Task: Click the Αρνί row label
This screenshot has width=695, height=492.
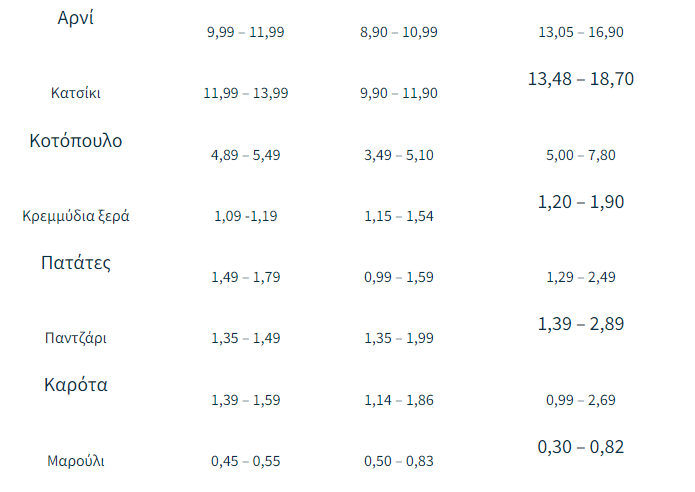Action: point(76,18)
